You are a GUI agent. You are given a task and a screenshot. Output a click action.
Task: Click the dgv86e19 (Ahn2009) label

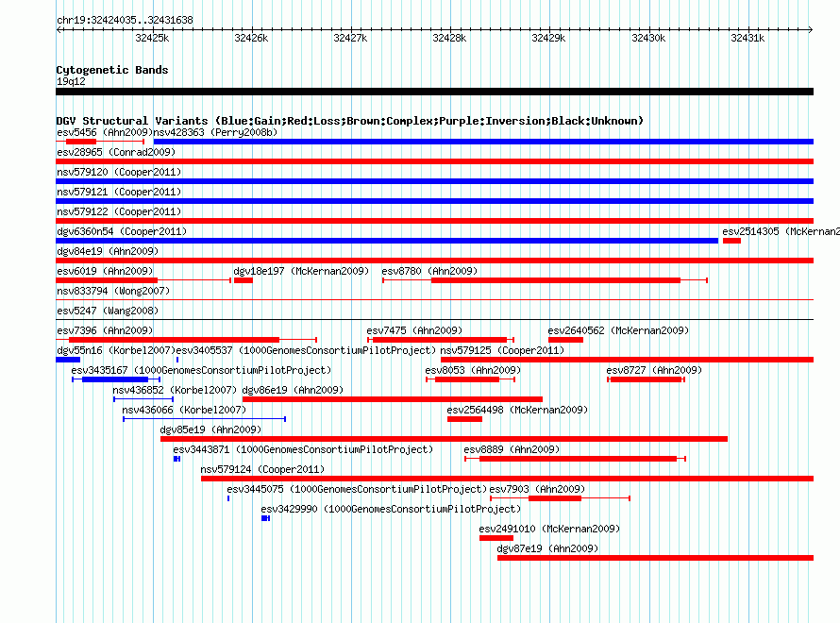293,390
